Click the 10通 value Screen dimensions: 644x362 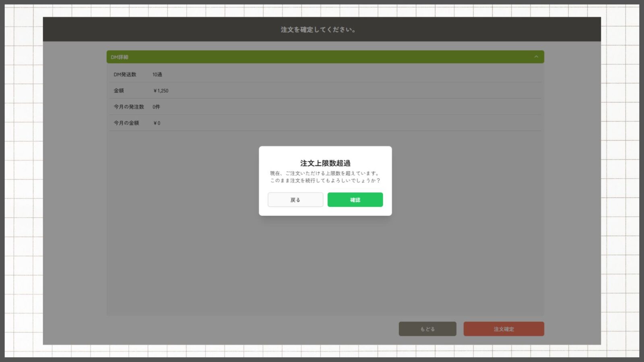point(157,74)
